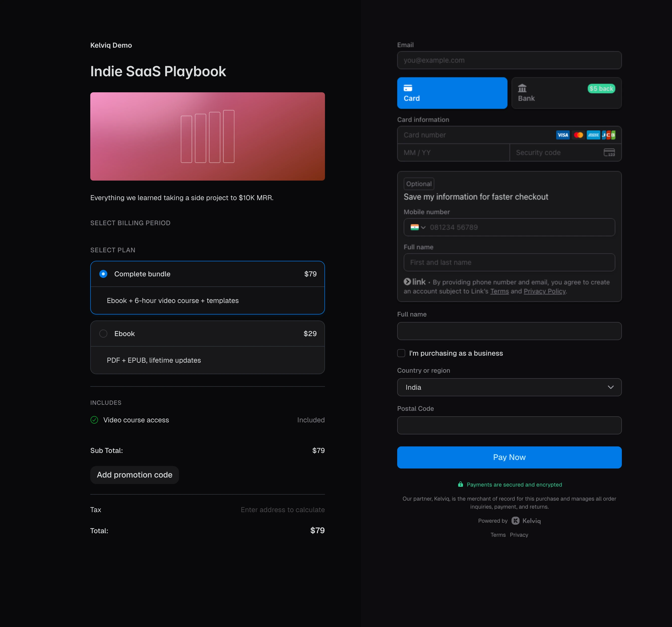The width and height of the screenshot is (672, 627).
Task: Click the Kelviq logo in footer
Action: (x=526, y=521)
